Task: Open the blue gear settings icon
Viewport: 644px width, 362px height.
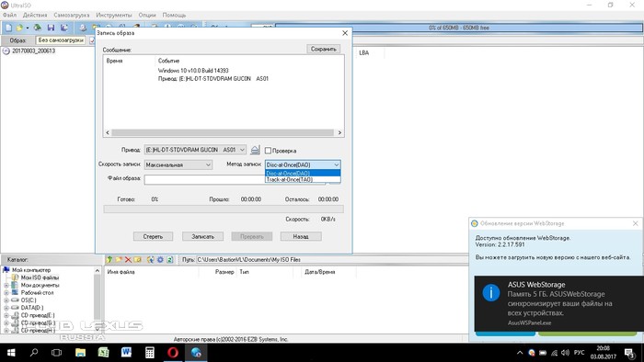Action: point(160,259)
